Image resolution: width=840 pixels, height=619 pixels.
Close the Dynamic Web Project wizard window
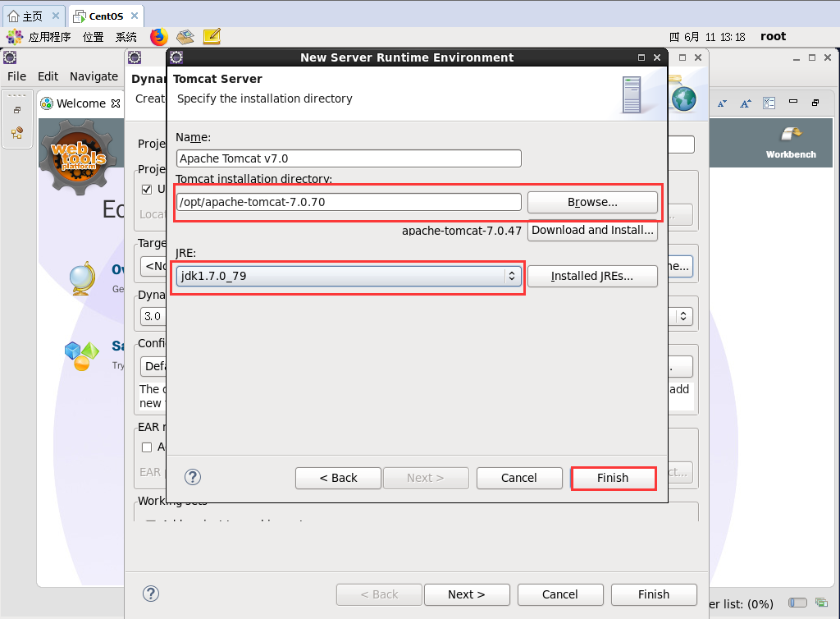click(x=698, y=57)
